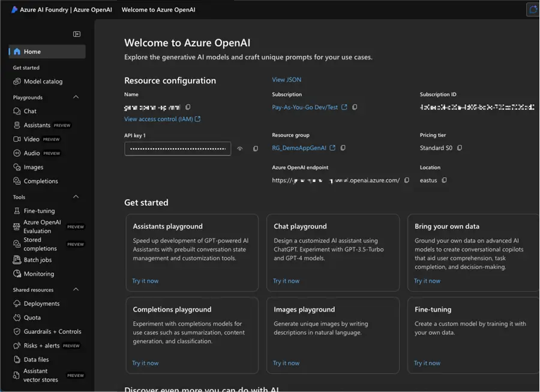
Task: Collapse the Shared resources section
Action: point(76,290)
